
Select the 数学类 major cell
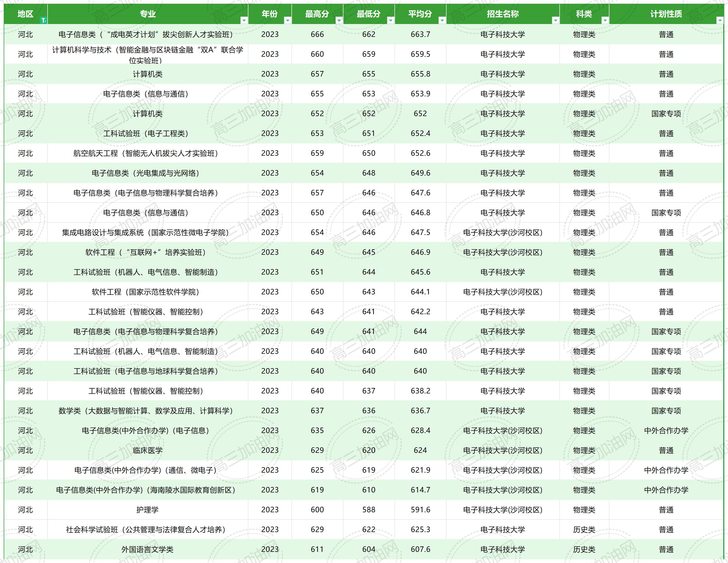(x=148, y=411)
